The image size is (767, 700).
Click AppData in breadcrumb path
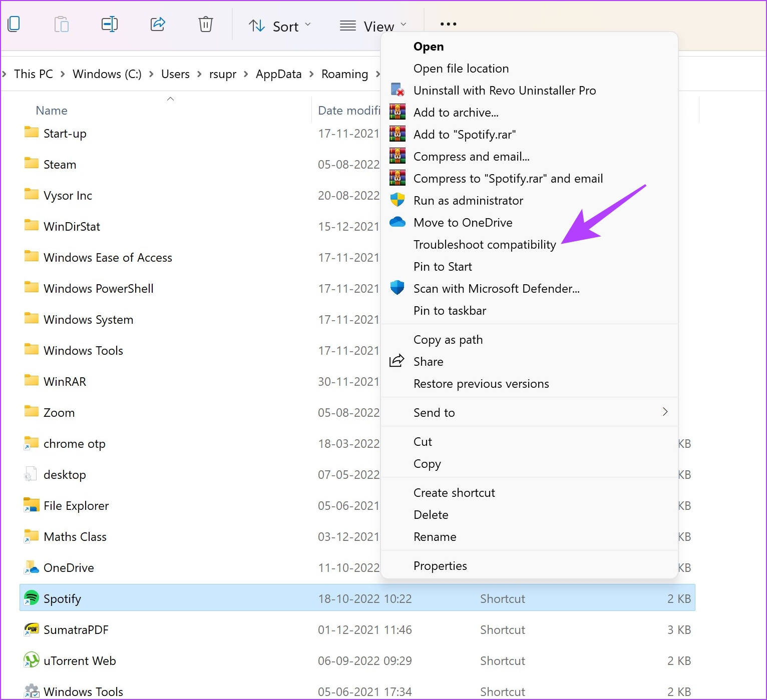pos(279,74)
